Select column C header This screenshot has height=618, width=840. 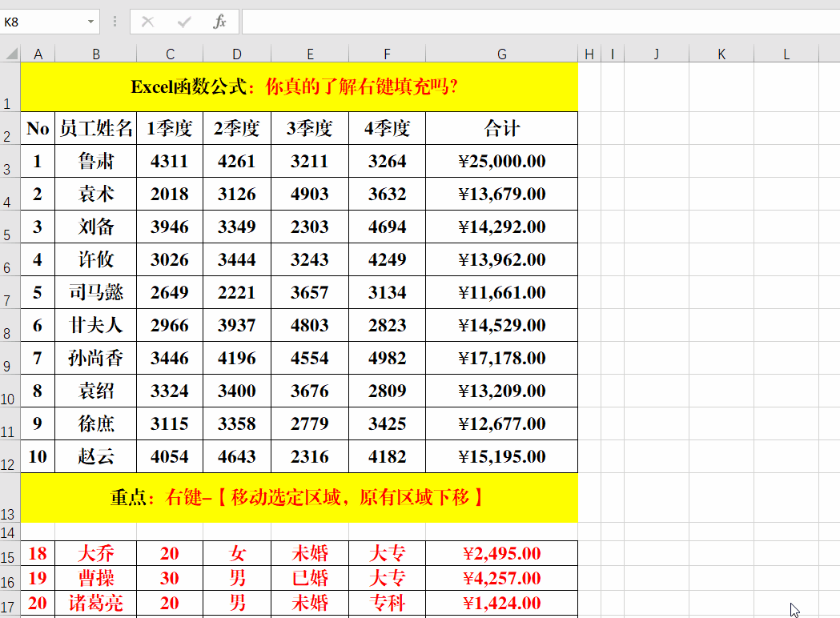point(170,54)
